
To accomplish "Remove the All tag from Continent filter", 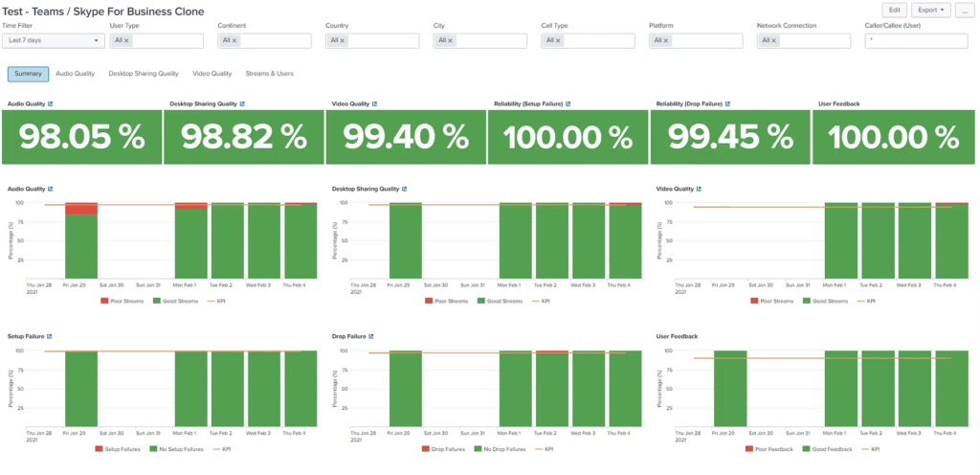I will click(x=234, y=40).
